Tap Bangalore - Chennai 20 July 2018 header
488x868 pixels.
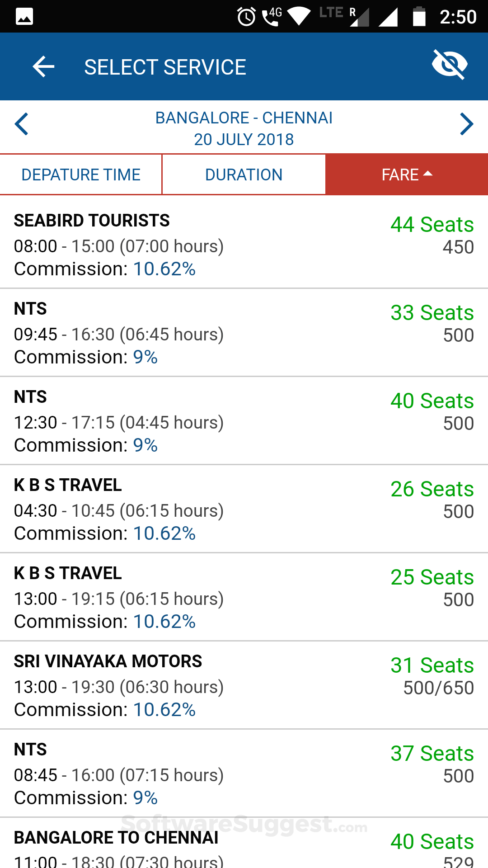click(244, 128)
